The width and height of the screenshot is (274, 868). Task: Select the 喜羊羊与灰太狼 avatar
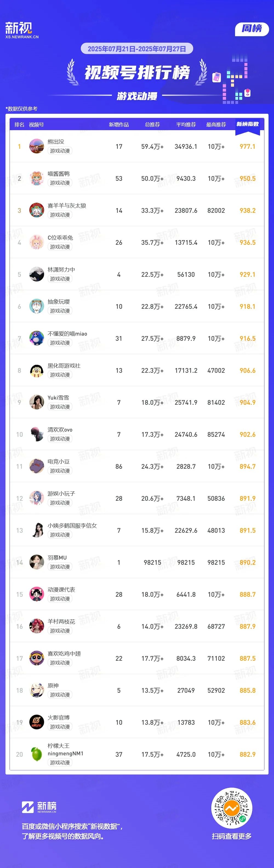point(36,210)
